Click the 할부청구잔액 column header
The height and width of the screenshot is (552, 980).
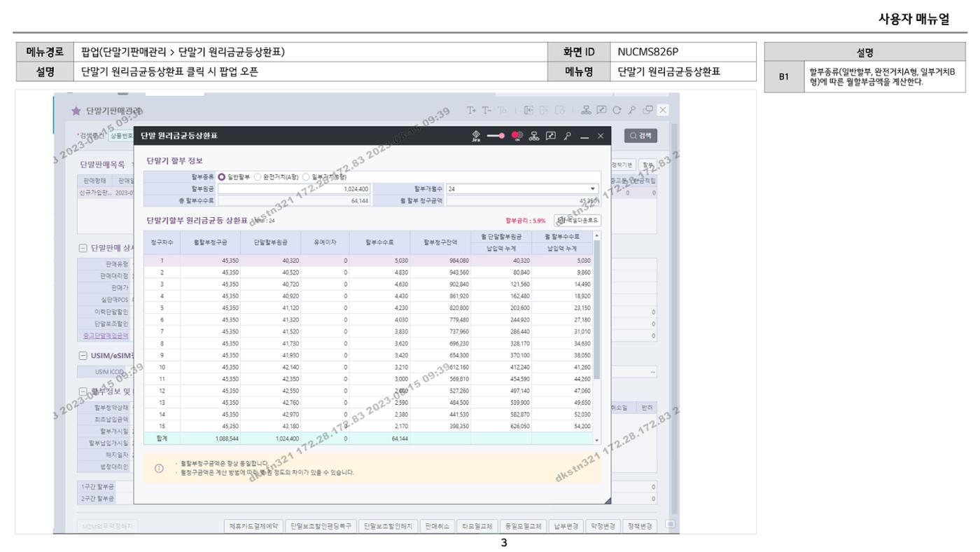point(440,242)
